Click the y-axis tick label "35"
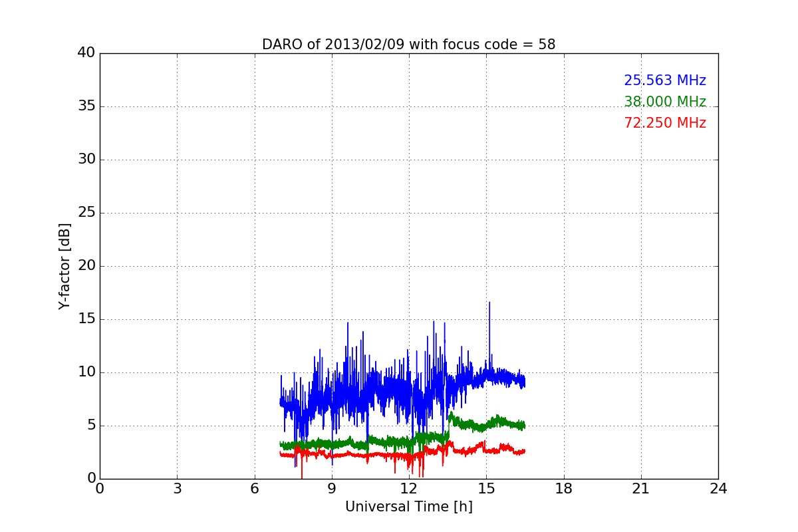 tap(86, 106)
